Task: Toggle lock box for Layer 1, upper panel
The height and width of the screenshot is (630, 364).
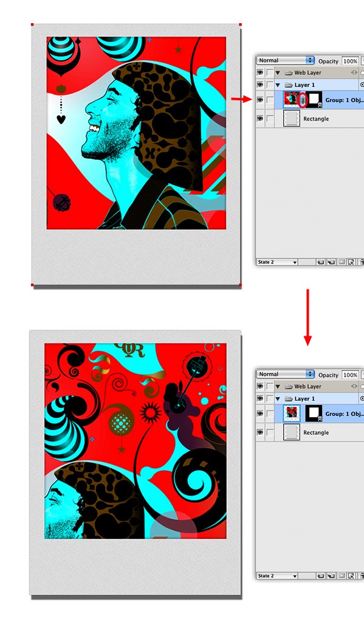Action: [x=270, y=85]
